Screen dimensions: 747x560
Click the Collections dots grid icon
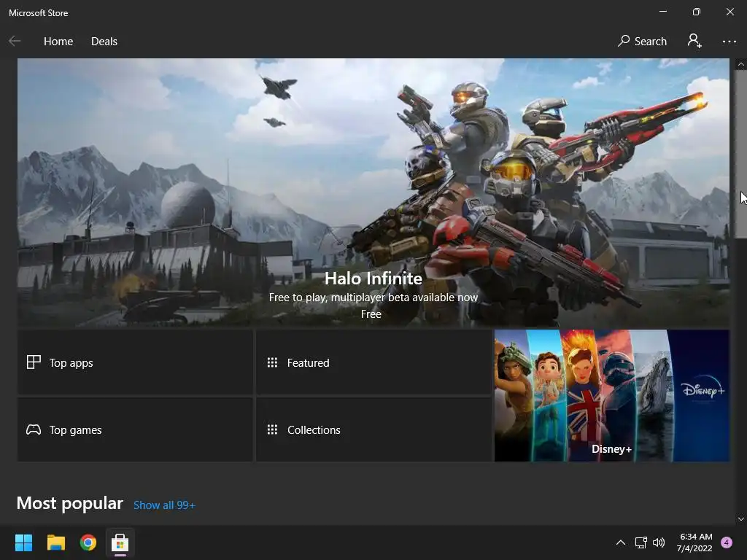[x=272, y=429]
